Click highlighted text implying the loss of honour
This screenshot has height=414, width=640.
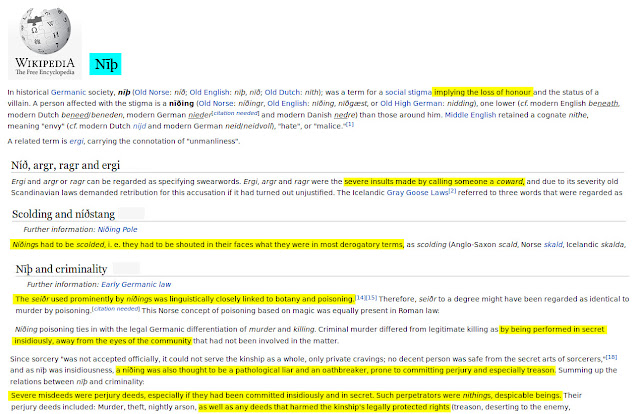click(x=482, y=92)
